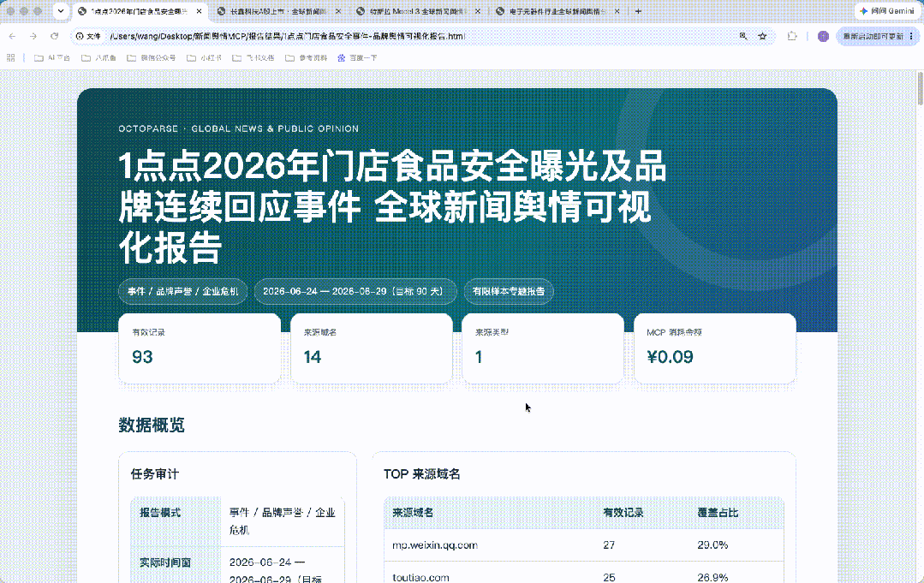Image resolution: width=924 pixels, height=583 pixels.
Task: Click the 有限样本专题报告 pill
Action: [509, 291]
